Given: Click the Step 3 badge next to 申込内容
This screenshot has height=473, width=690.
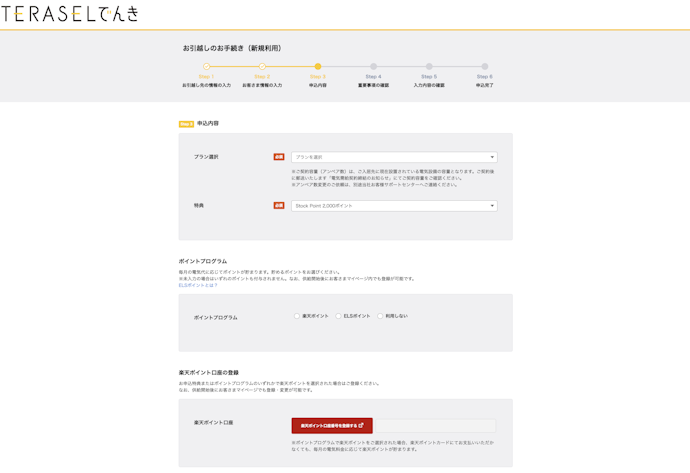Looking at the screenshot, I should click(186, 124).
